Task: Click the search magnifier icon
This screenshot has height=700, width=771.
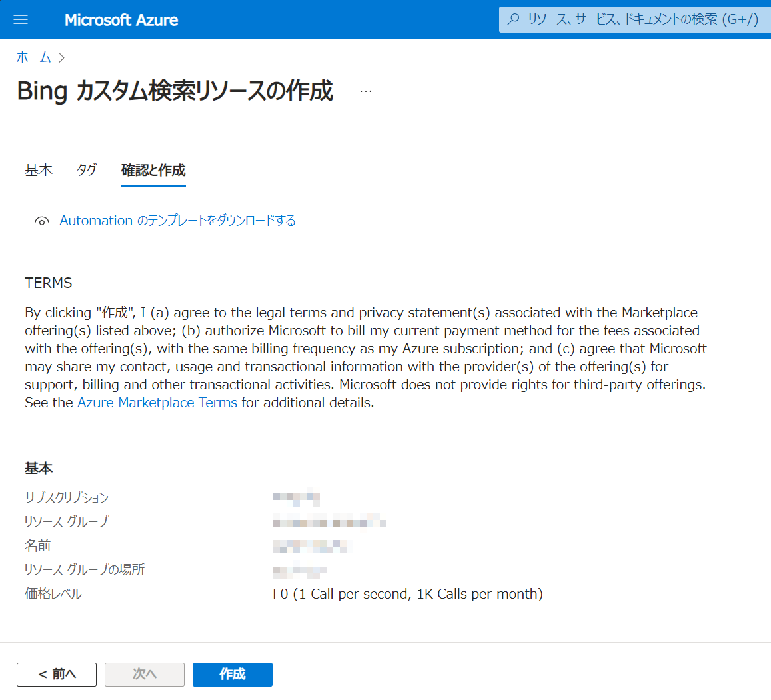Action: pyautogui.click(x=513, y=20)
